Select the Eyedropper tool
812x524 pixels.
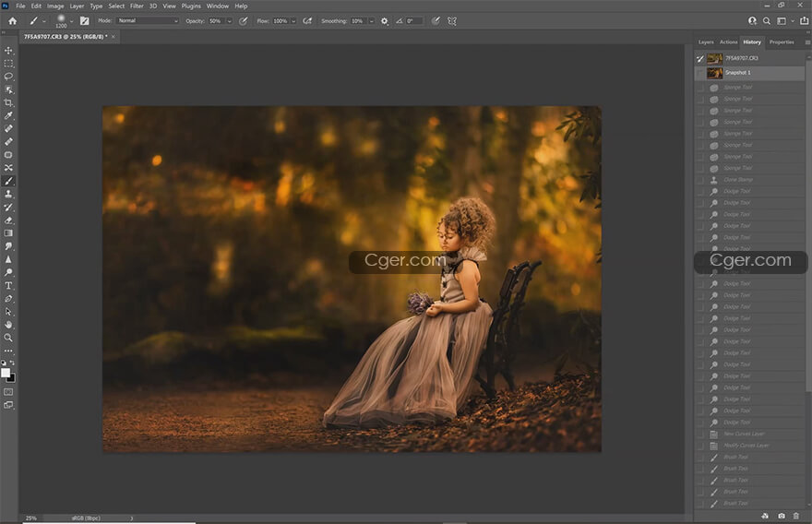point(8,115)
